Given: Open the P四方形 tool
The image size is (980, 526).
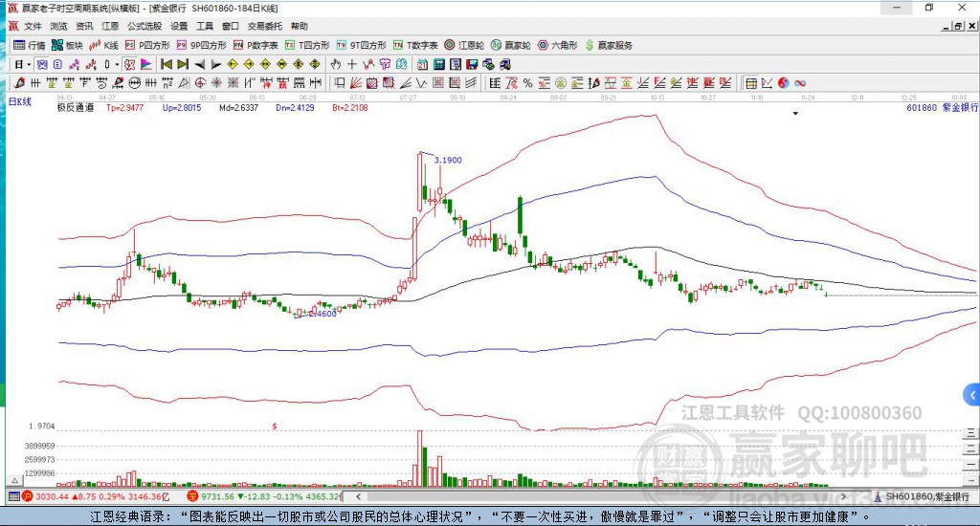Looking at the screenshot, I should [147, 45].
